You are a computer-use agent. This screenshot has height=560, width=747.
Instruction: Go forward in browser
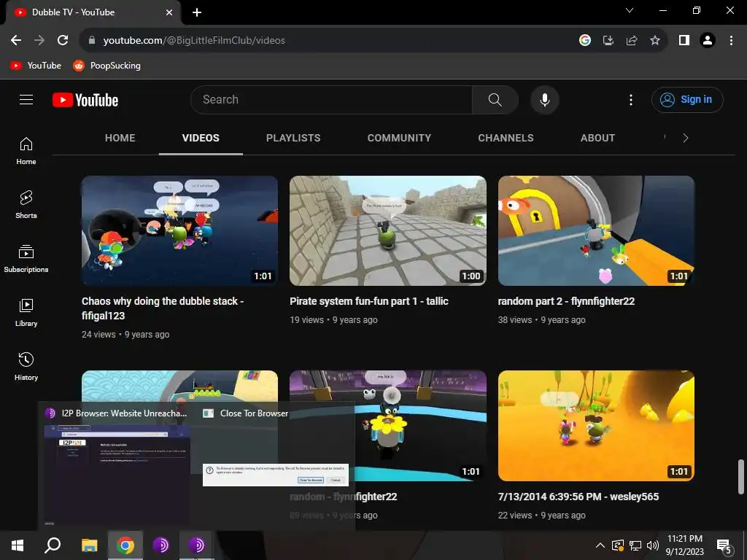(x=39, y=40)
